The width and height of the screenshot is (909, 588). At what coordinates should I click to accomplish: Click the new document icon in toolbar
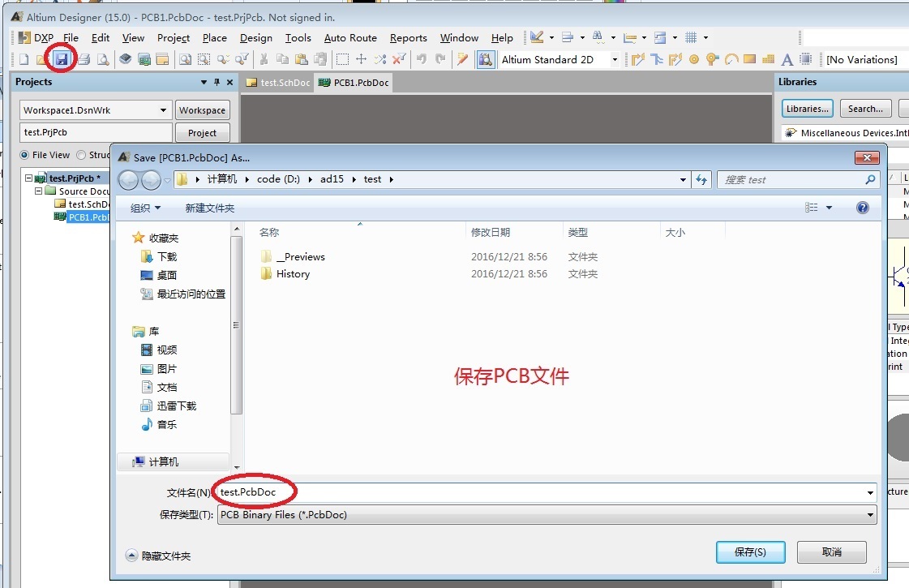(x=24, y=59)
